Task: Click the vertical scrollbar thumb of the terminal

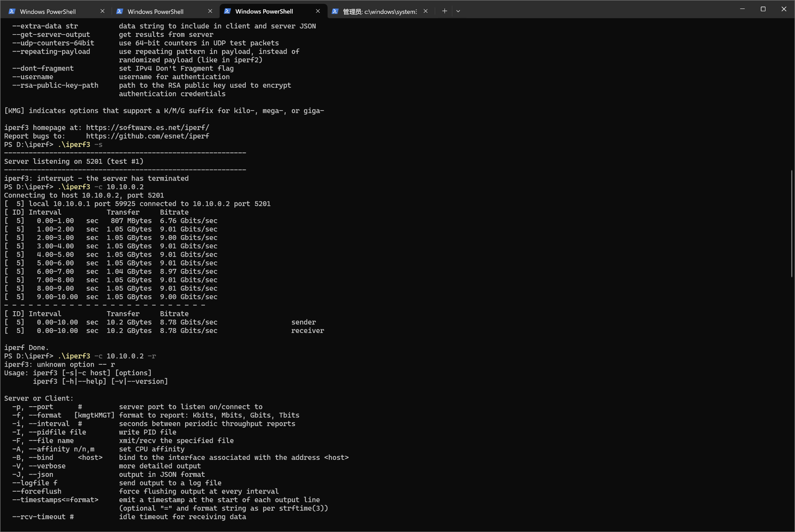Action: pos(792,224)
